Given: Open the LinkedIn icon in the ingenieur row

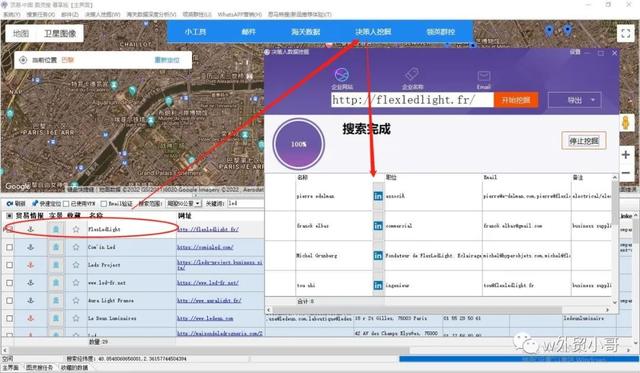Looking at the screenshot, I should pyautogui.click(x=378, y=285).
